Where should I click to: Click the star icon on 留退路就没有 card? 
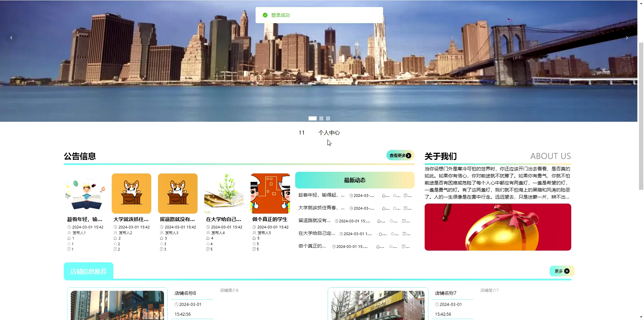coord(161,244)
